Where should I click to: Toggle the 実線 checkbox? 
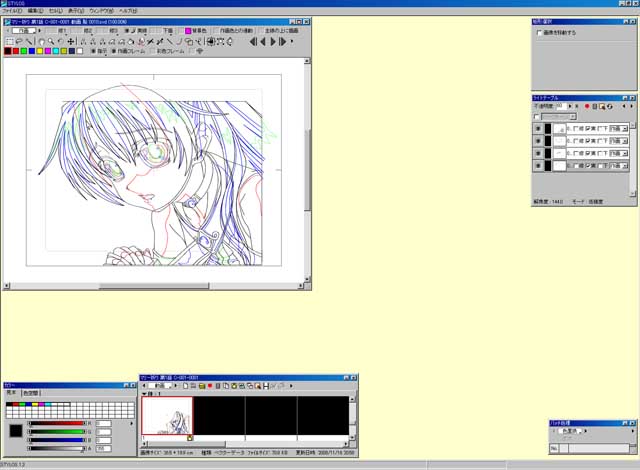coord(127,31)
